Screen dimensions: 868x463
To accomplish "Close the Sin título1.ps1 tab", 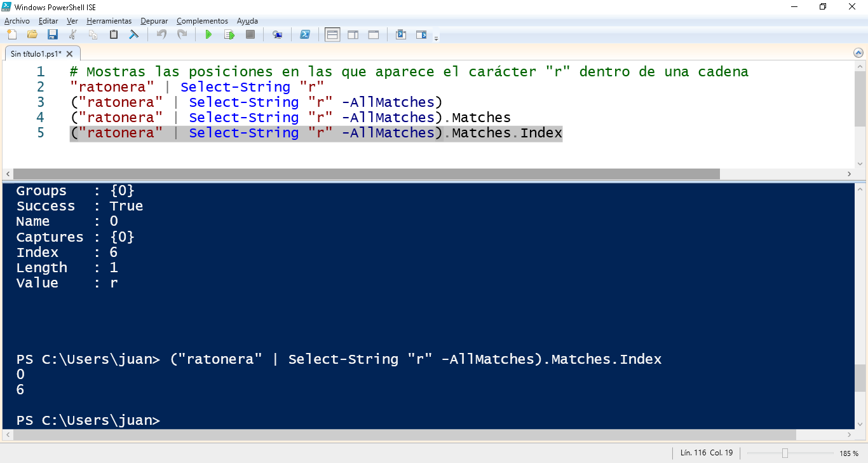I will pos(70,53).
